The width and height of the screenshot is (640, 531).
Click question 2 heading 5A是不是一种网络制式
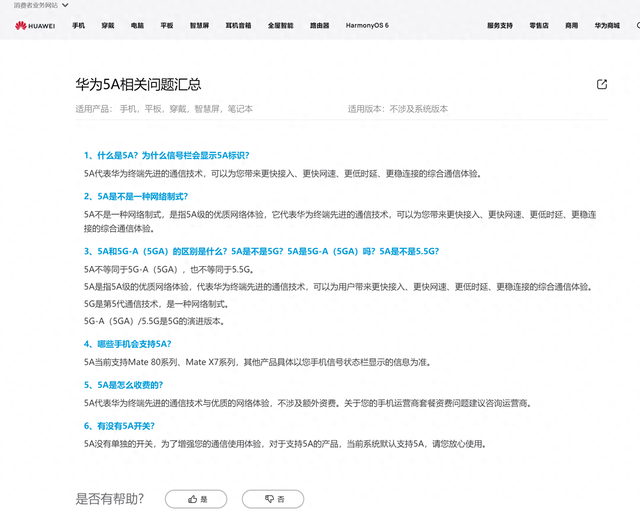pyautogui.click(x=136, y=196)
